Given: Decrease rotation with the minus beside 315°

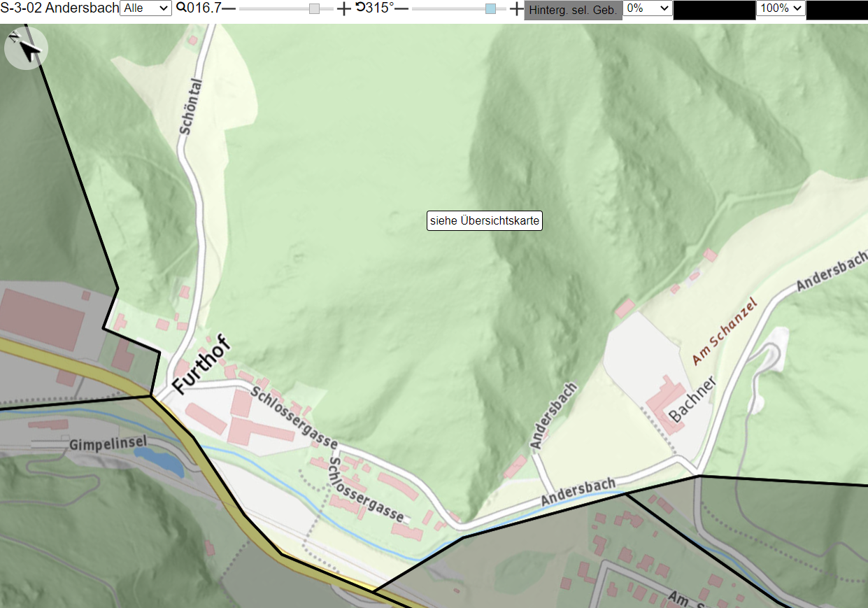Looking at the screenshot, I should click(x=401, y=8).
